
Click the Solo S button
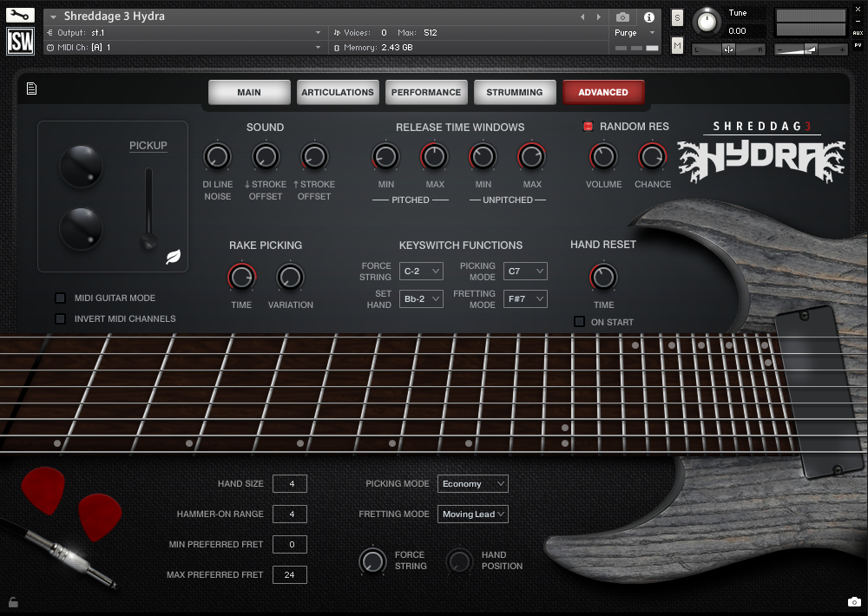677,19
